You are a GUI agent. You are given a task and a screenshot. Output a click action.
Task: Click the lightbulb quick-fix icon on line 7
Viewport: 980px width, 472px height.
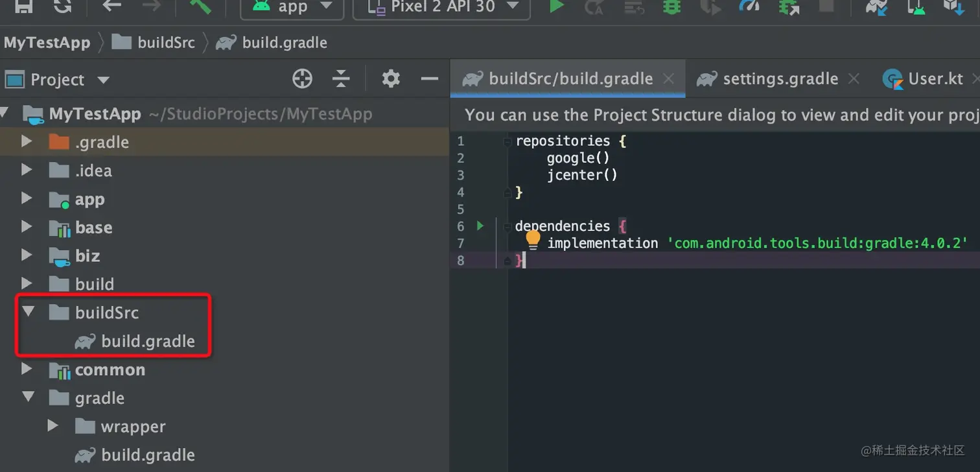(x=533, y=240)
